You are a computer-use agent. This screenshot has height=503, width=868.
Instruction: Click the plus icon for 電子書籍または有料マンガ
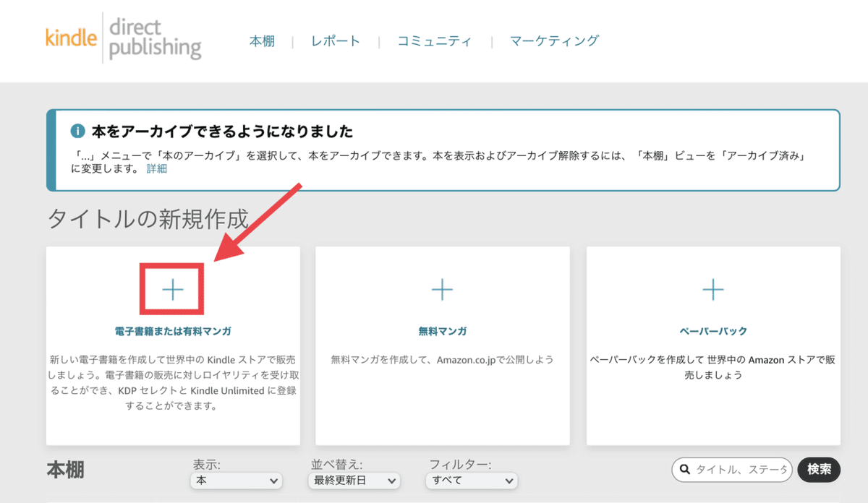(x=173, y=290)
